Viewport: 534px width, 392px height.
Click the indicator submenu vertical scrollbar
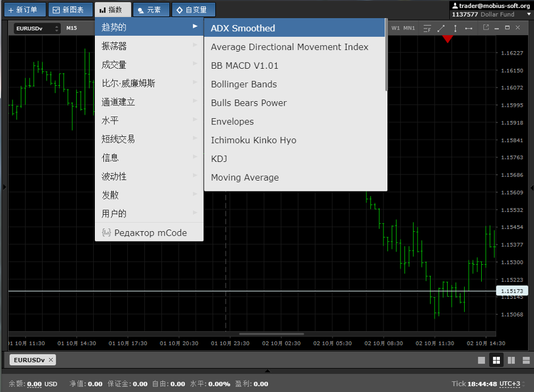click(x=386, y=55)
